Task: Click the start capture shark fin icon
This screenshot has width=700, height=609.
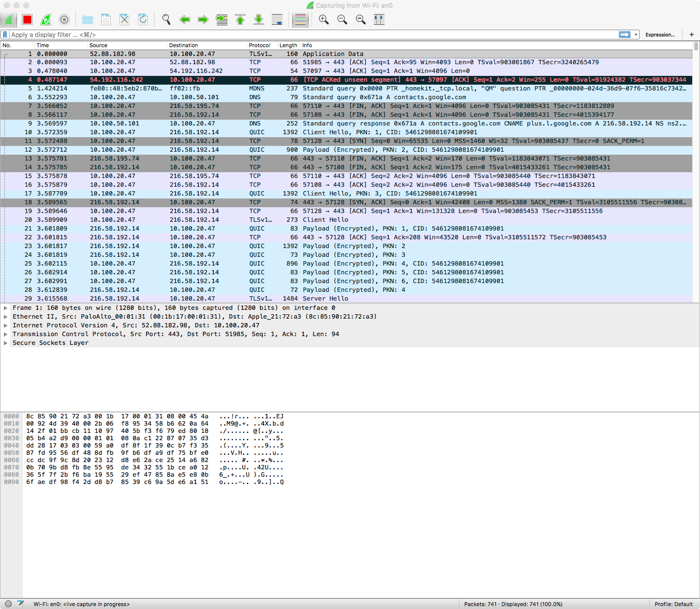Action: pyautogui.click(x=9, y=19)
